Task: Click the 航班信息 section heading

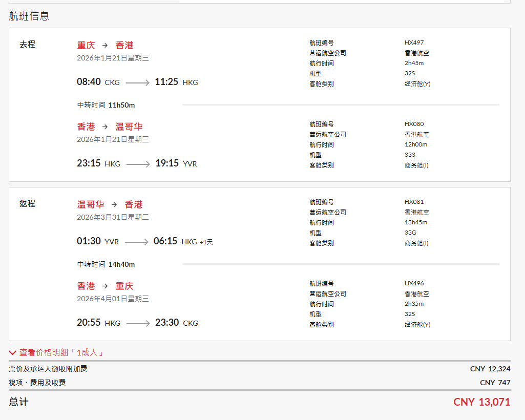Action: tap(29, 16)
